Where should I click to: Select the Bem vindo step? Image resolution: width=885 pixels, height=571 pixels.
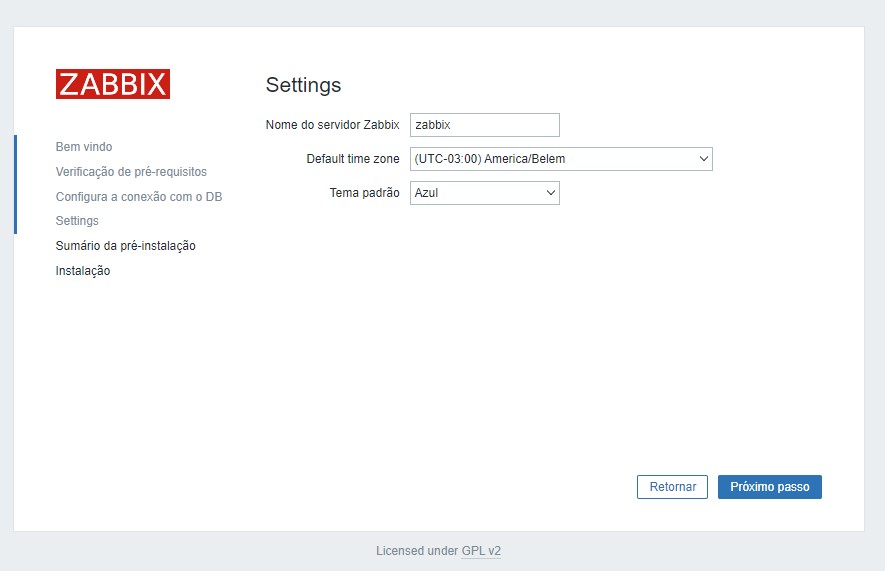tap(84, 147)
